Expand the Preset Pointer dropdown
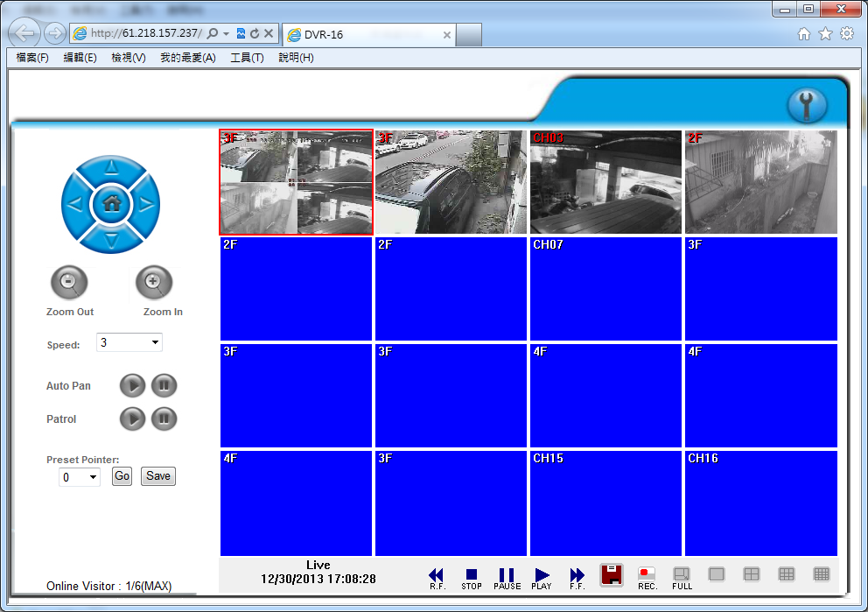The width and height of the screenshot is (868, 612). pos(80,477)
